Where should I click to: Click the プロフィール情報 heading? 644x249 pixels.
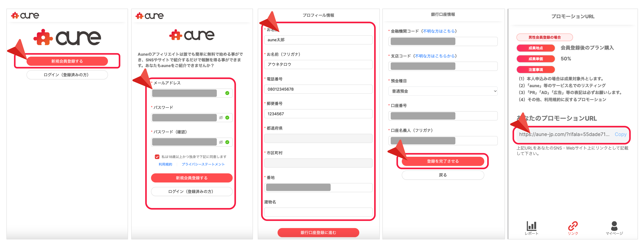(x=318, y=15)
